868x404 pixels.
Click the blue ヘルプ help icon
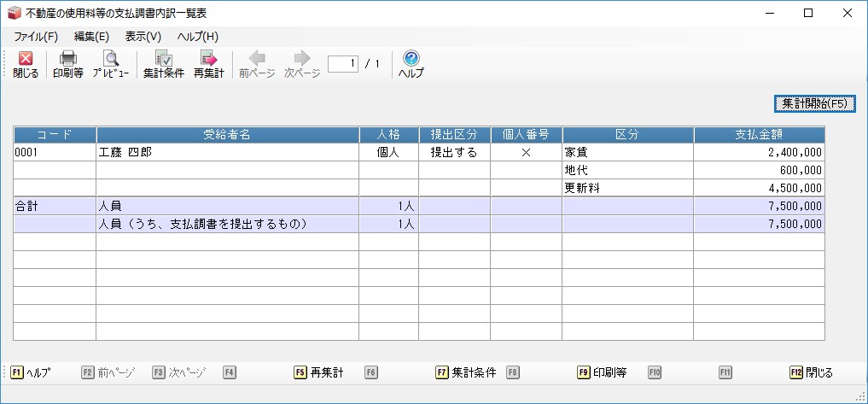[x=411, y=59]
